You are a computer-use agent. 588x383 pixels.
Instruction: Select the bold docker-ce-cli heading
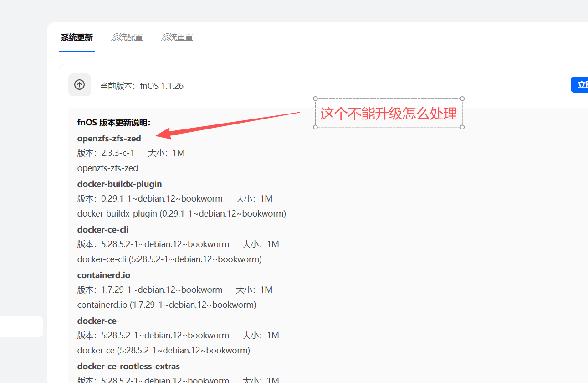[103, 229]
